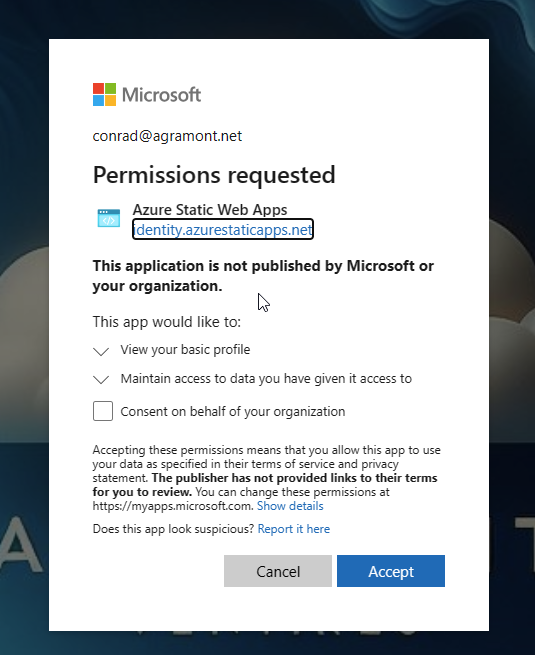
Task: Click the Microsoft four-square logo
Action: [104, 94]
